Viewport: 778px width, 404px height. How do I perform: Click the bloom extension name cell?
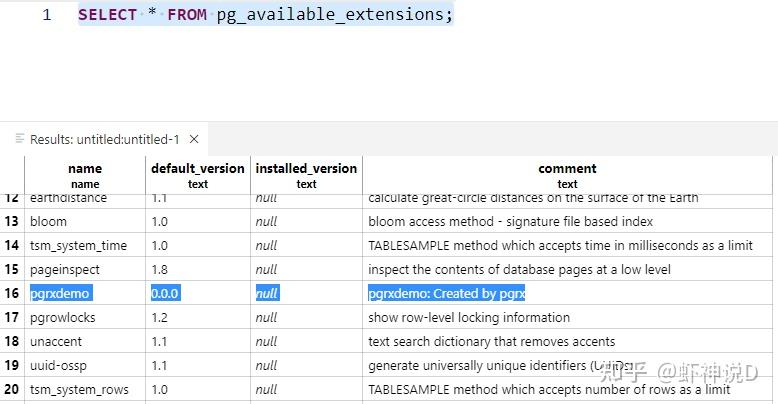click(x=49, y=221)
